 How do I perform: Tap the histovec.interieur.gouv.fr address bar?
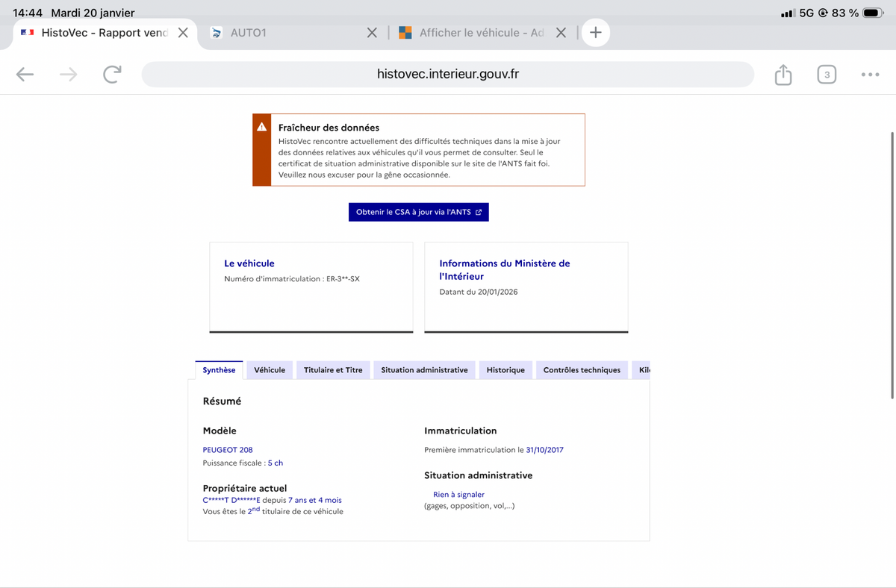[447, 75]
